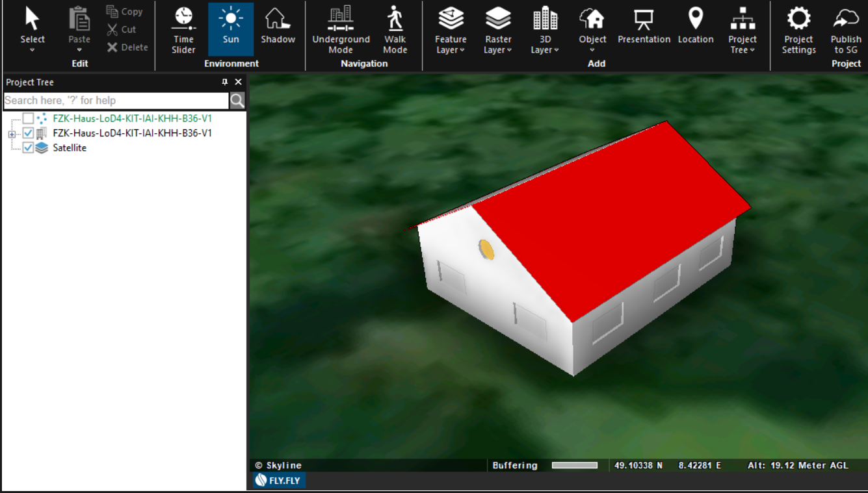Click the Object add icon
Viewport: 868px width, 493px height.
point(592,19)
